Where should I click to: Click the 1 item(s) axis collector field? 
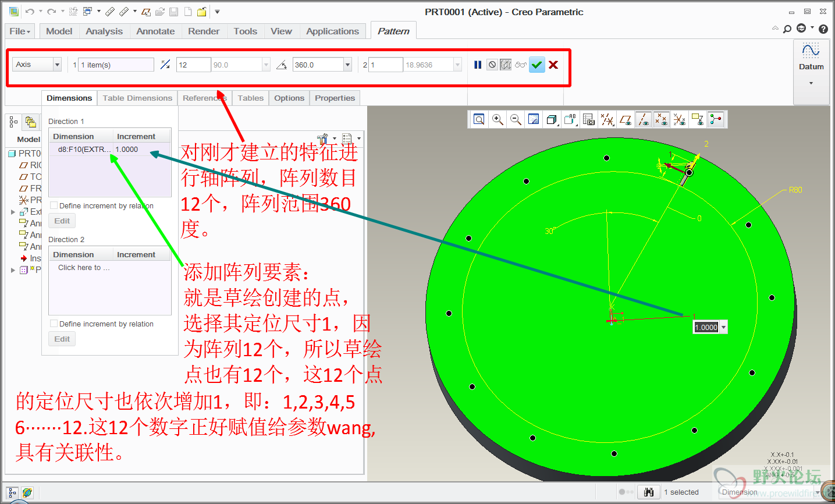click(x=116, y=65)
